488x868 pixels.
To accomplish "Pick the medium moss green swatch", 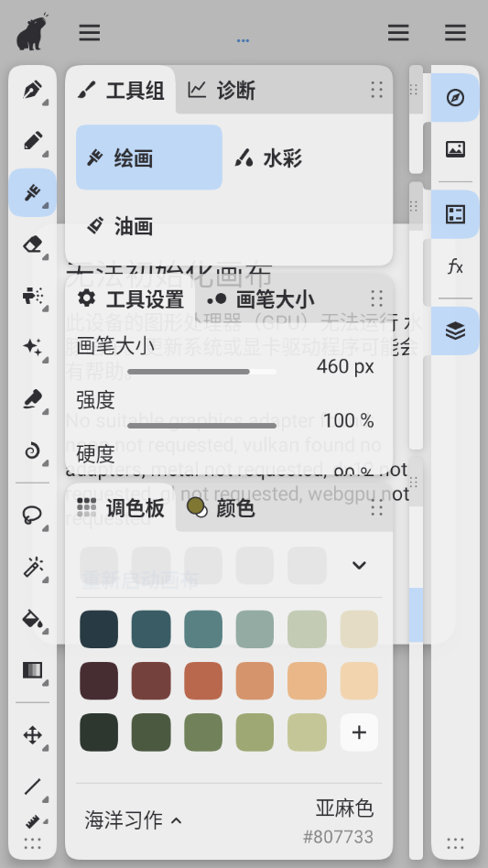I will pos(203,732).
